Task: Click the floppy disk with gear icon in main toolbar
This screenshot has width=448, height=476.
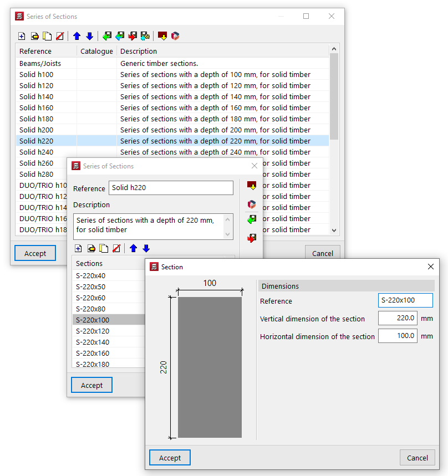Action: click(145, 36)
